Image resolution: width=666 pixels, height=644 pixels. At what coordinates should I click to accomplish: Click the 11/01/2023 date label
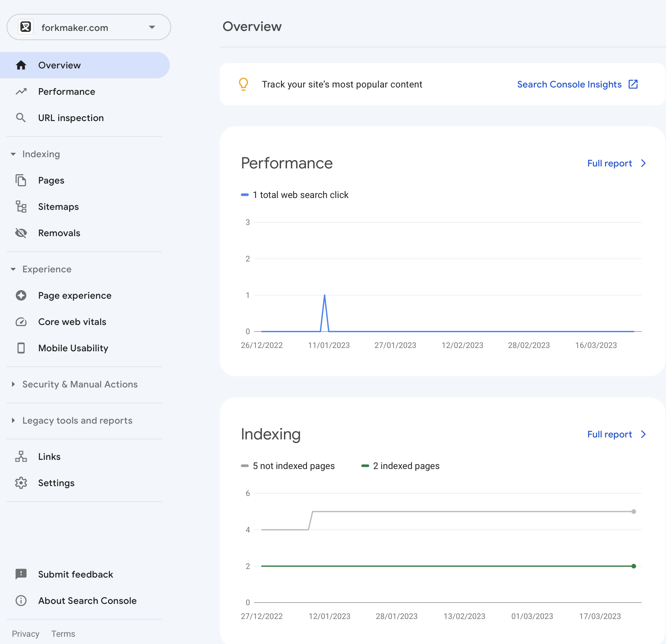point(329,345)
